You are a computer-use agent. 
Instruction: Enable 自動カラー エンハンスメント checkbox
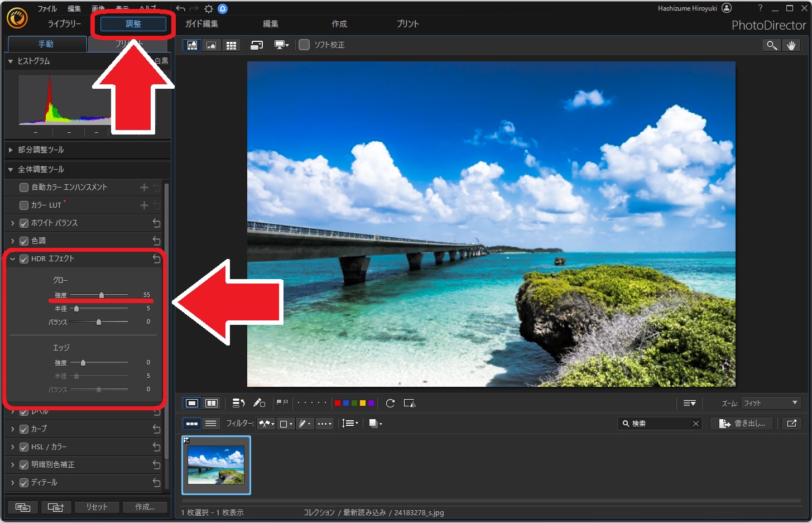(24, 188)
